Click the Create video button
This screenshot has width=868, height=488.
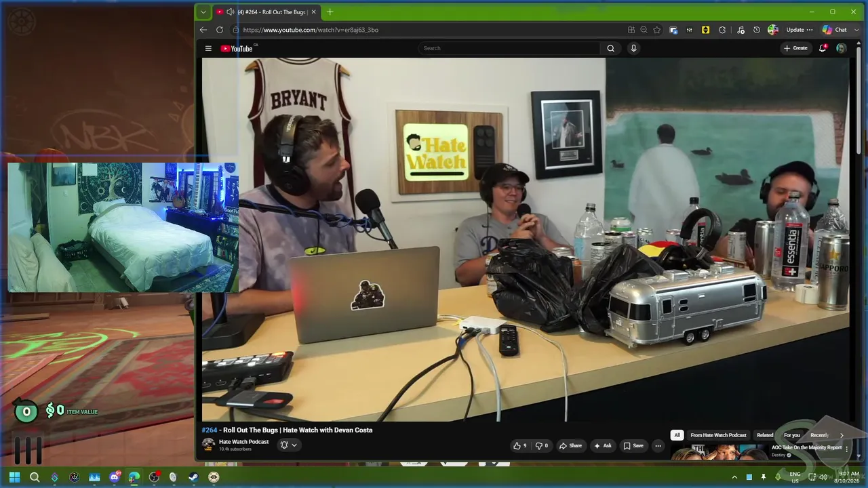[795, 48]
